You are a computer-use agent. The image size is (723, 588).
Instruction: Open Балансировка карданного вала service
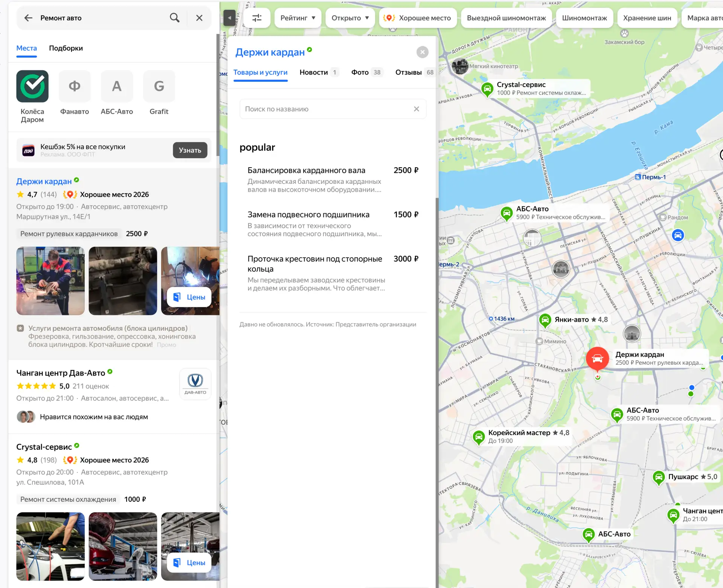pos(333,179)
